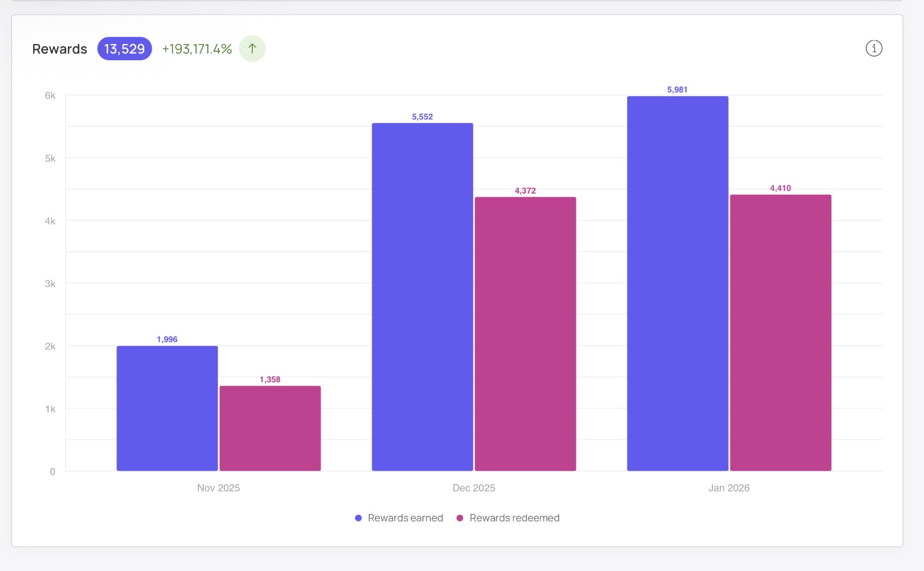Click the 5,981 data label
This screenshot has width=924, height=571.
pyautogui.click(x=677, y=90)
